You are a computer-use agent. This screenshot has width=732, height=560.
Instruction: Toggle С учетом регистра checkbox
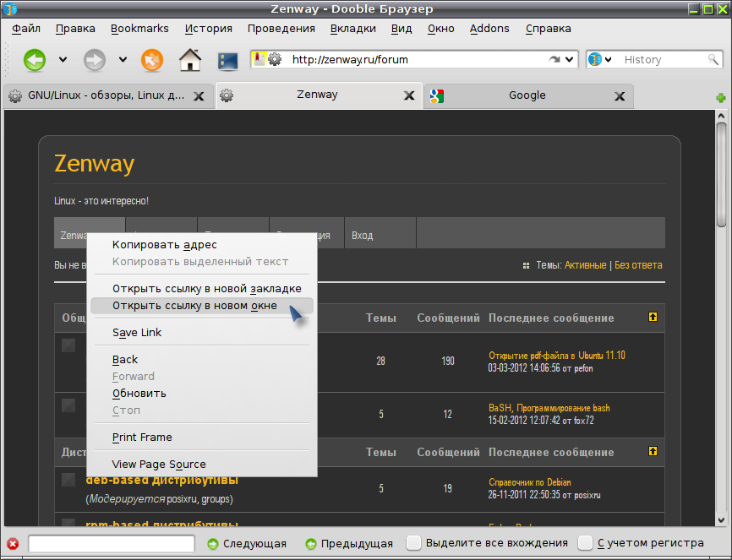coord(585,543)
